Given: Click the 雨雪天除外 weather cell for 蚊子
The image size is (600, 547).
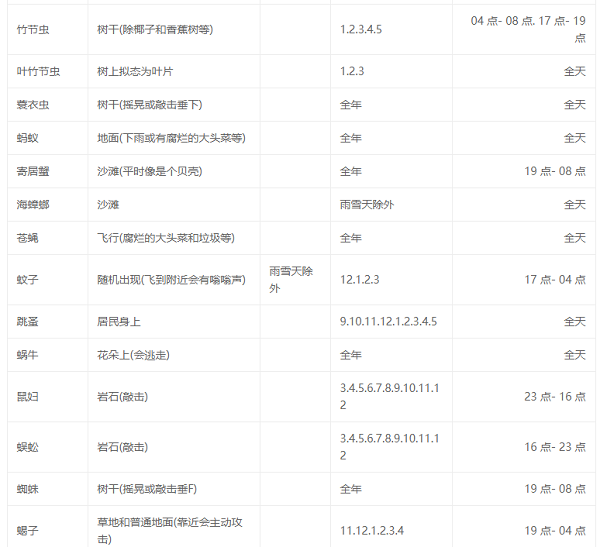Looking at the screenshot, I should [291, 279].
